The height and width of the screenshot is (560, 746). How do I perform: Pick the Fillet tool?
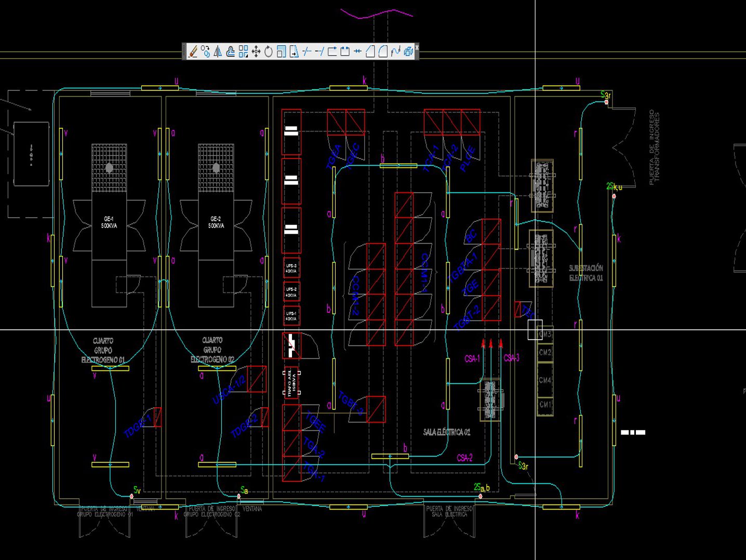383,51
